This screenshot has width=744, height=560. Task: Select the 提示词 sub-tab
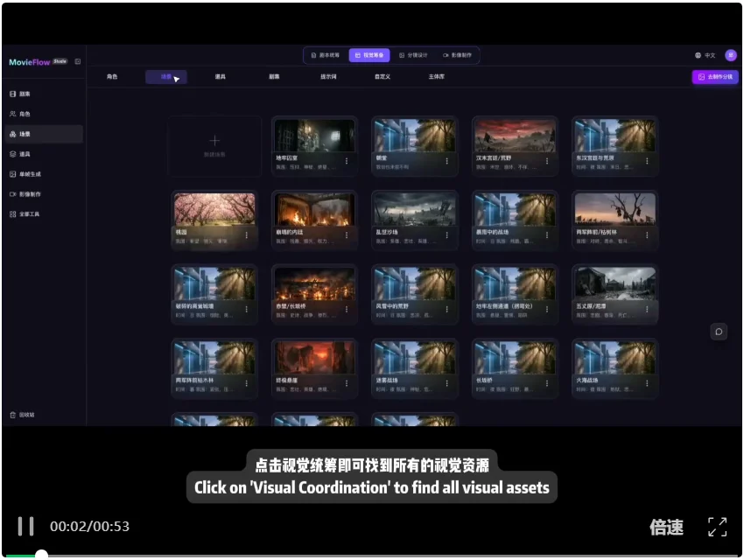[328, 77]
